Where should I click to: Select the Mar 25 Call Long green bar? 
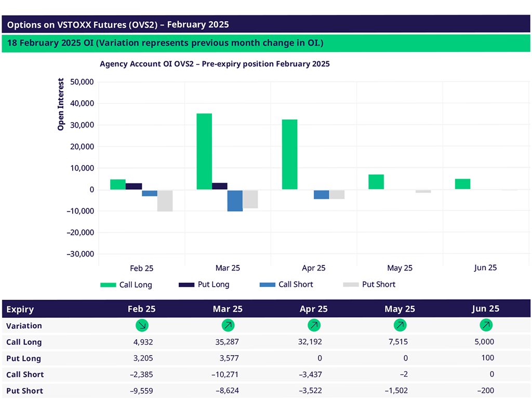point(204,151)
